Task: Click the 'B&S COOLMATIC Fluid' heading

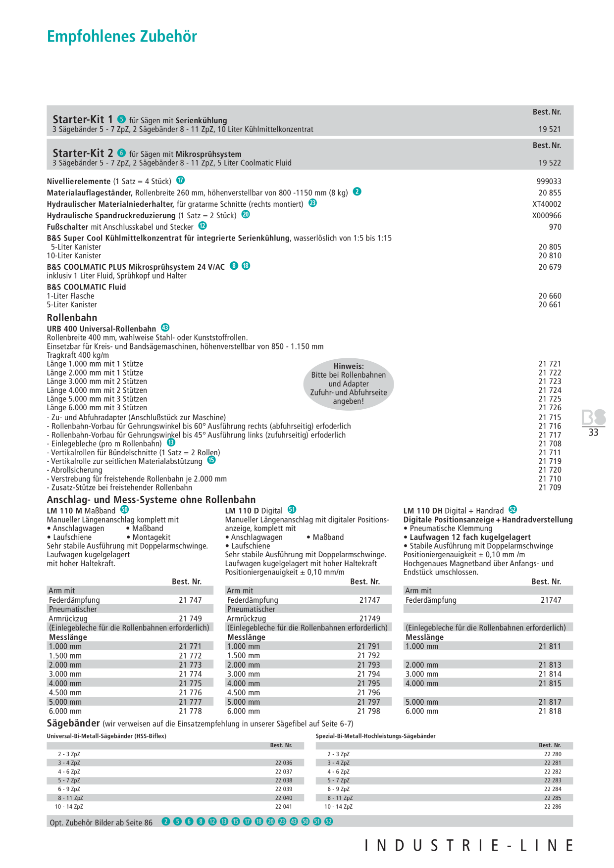Action: (87, 287)
